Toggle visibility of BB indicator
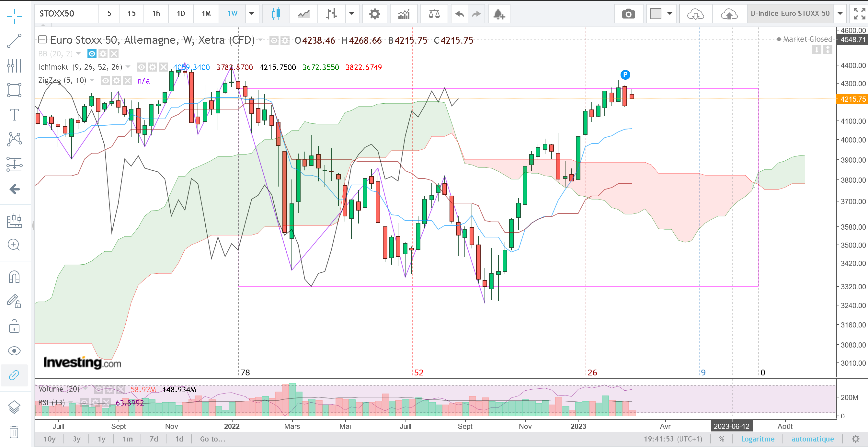Image resolution: width=868 pixels, height=447 pixels. click(92, 53)
